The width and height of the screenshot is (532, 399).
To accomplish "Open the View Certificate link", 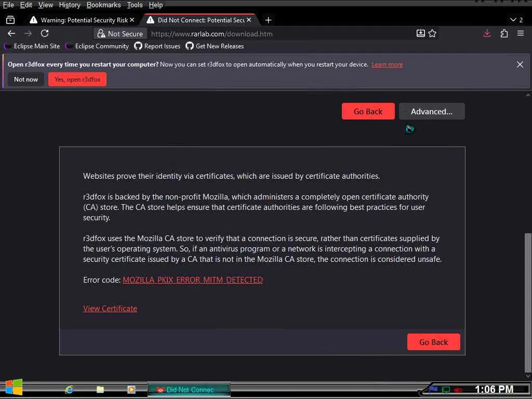I will coord(110,309).
